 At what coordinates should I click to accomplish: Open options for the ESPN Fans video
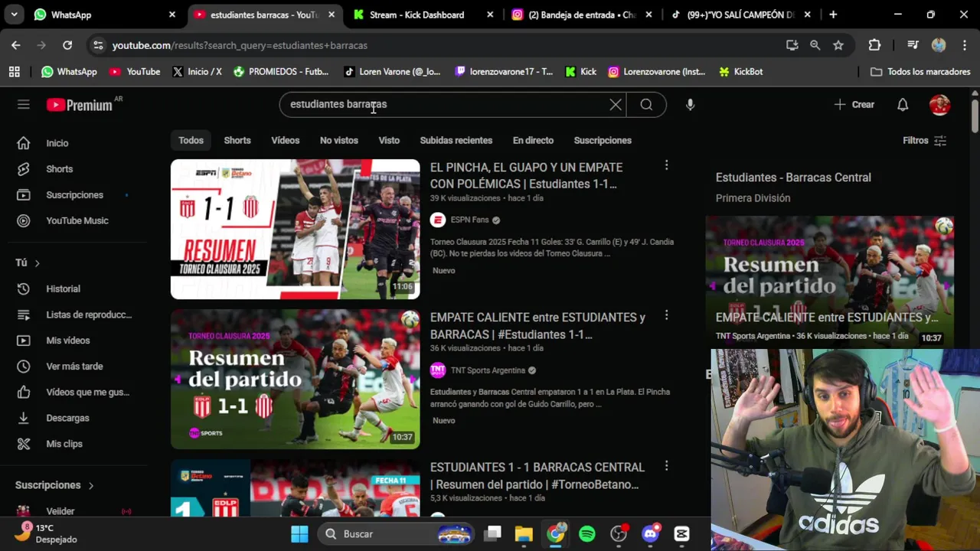[666, 165]
